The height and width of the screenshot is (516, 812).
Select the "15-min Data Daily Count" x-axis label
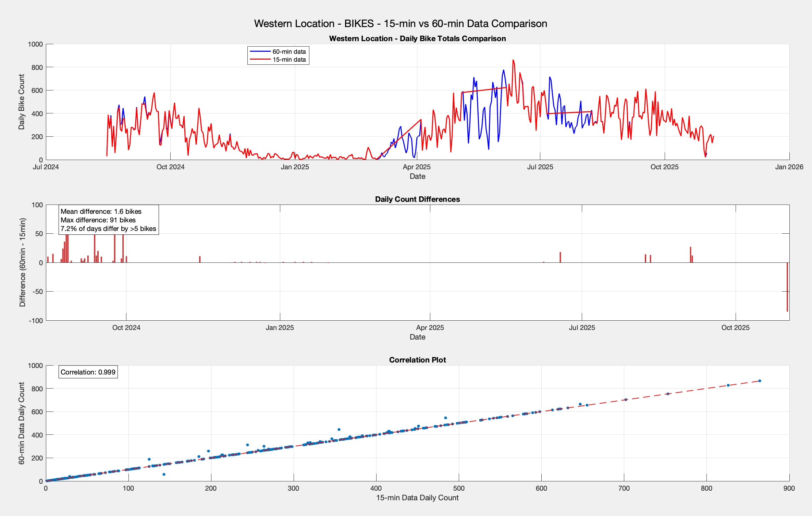tap(417, 497)
